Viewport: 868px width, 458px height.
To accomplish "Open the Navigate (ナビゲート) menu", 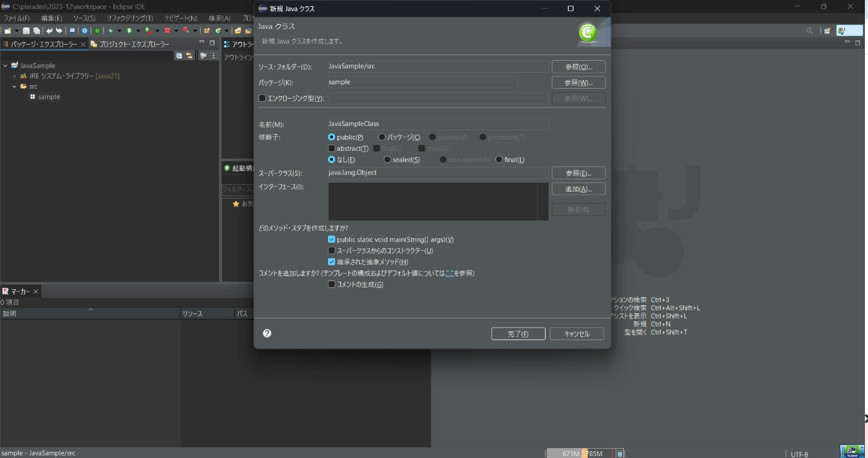I will point(181,18).
